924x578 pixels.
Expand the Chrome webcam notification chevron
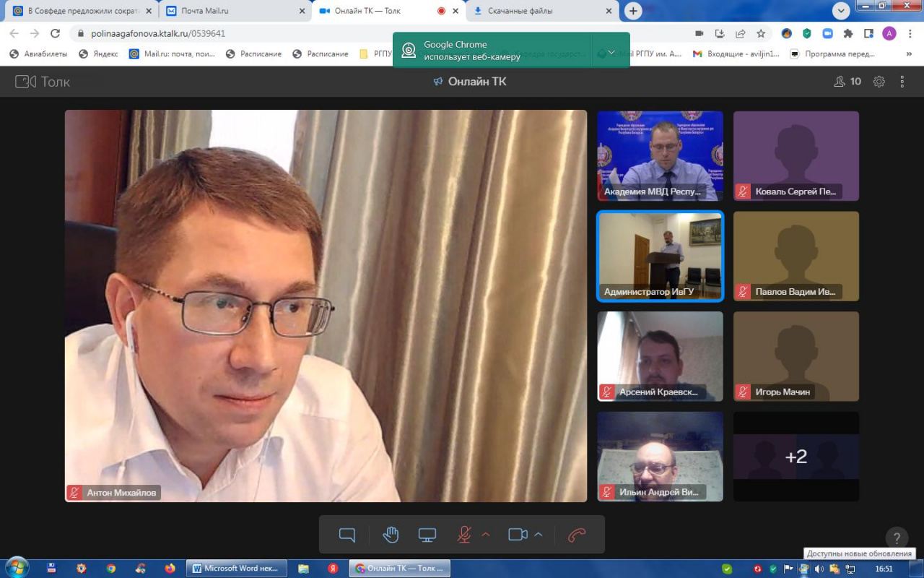point(611,51)
